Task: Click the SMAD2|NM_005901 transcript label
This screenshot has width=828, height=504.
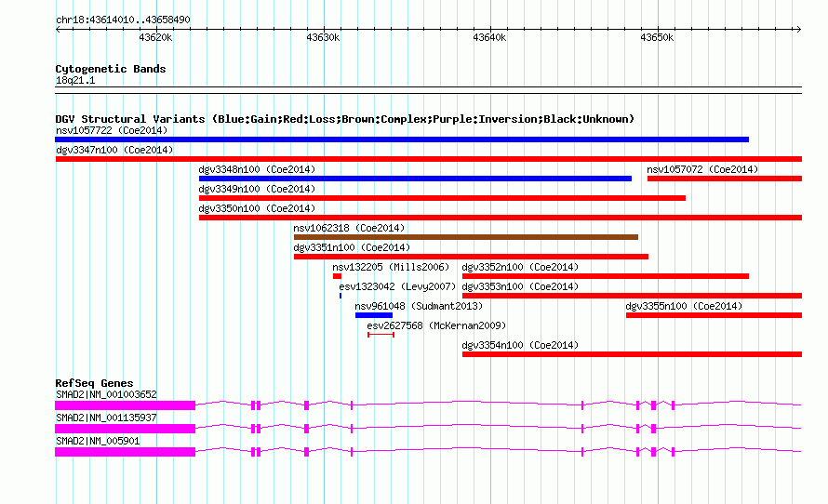Action: (98, 441)
